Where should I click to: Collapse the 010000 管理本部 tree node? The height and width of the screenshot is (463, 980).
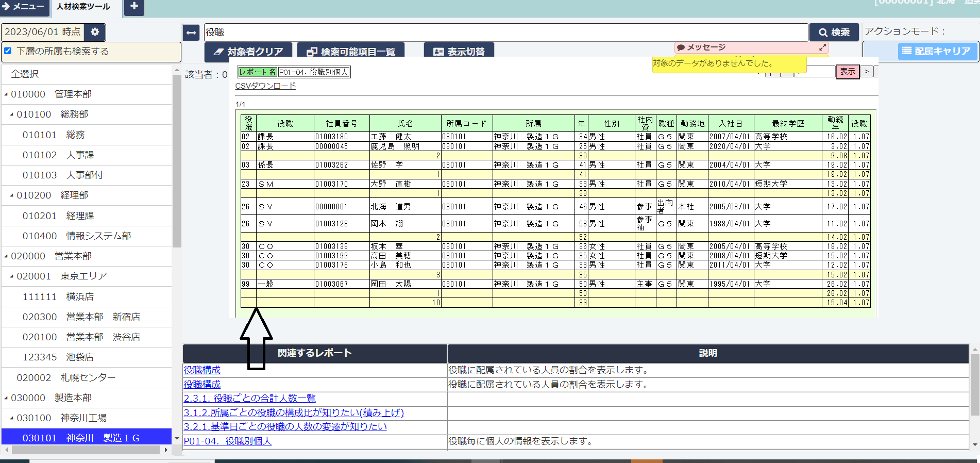(6, 94)
